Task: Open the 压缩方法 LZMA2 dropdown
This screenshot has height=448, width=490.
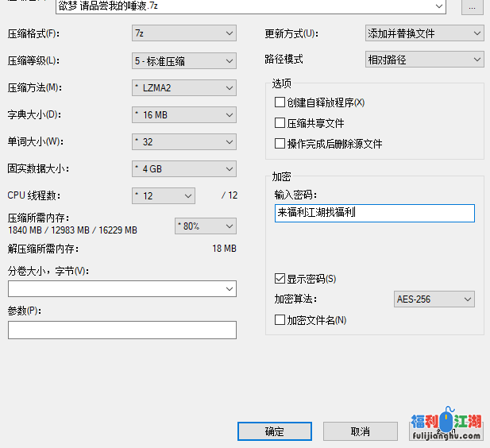Action: pyautogui.click(x=183, y=88)
